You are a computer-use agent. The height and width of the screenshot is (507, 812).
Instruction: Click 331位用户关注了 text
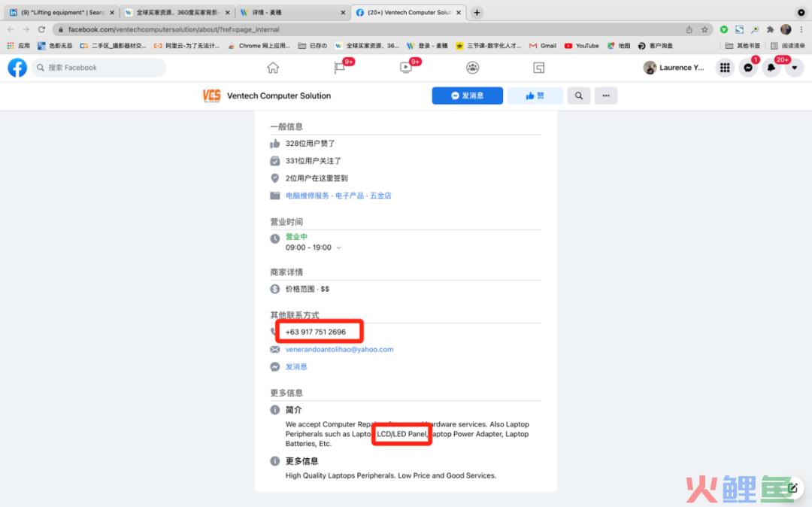coord(313,161)
